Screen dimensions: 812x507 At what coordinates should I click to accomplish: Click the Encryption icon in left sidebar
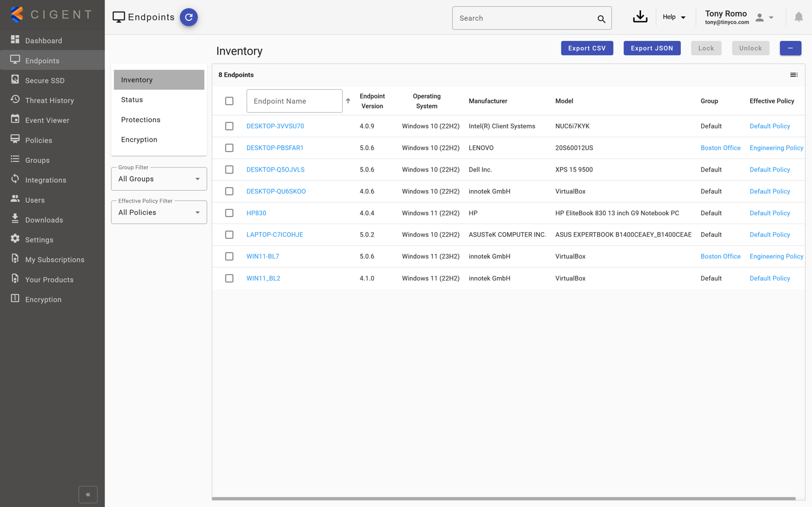[15, 298]
